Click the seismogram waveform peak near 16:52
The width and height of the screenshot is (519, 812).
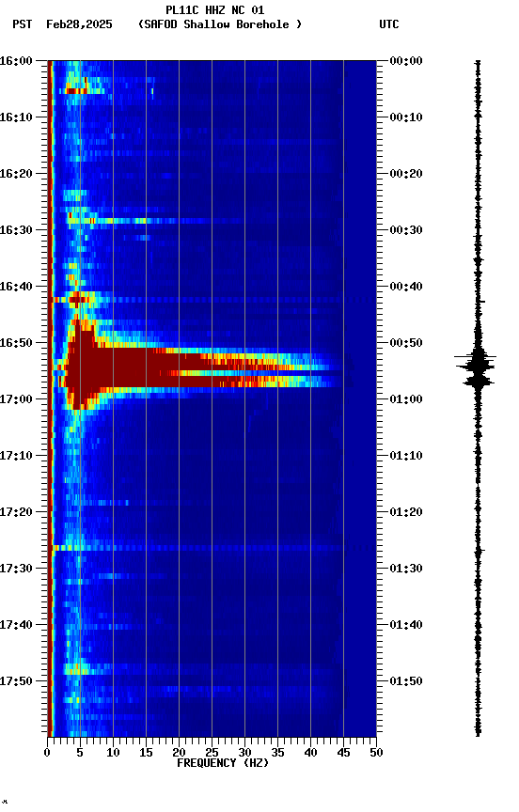pyautogui.click(x=477, y=357)
